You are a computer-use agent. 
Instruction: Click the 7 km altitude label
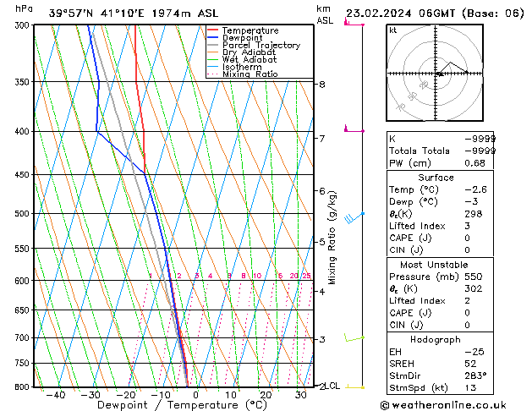(322, 139)
